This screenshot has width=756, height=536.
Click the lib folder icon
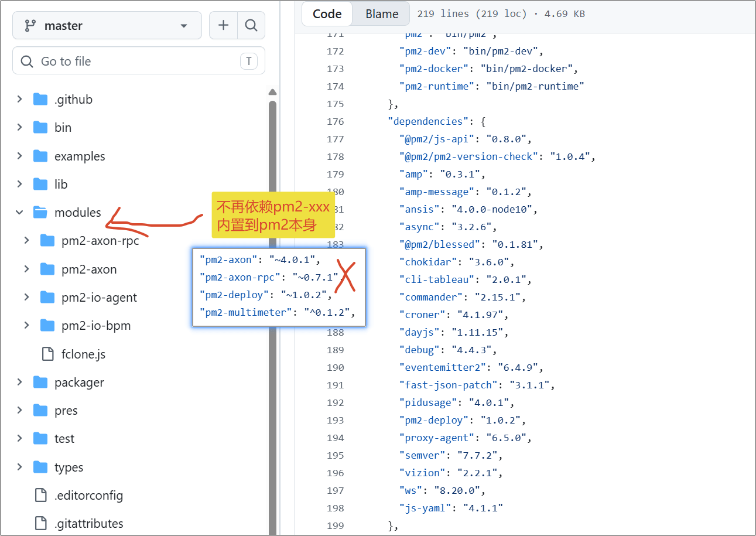pyautogui.click(x=40, y=184)
